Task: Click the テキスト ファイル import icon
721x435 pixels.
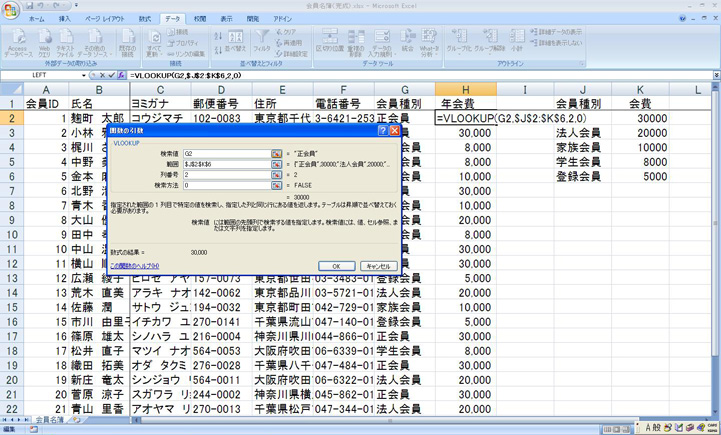Action: point(65,42)
